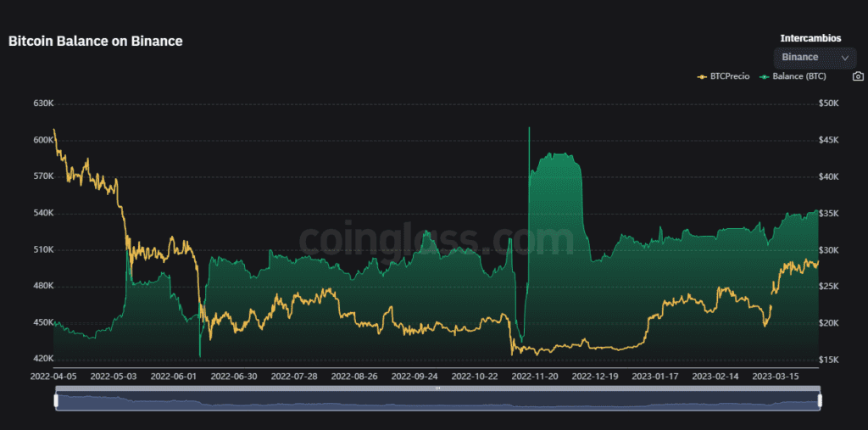Click the chart title Bitcoin Balance on Binance
The image size is (868, 430).
point(95,41)
